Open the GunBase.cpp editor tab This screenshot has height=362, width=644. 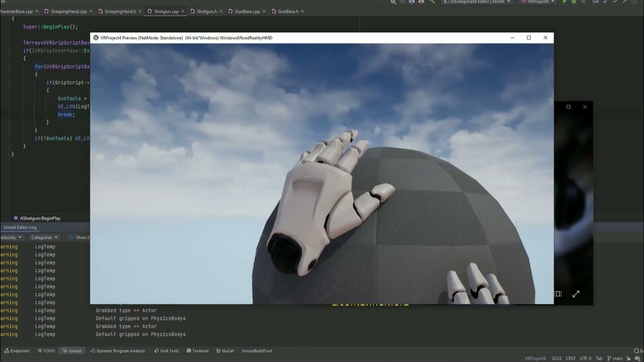point(247,11)
